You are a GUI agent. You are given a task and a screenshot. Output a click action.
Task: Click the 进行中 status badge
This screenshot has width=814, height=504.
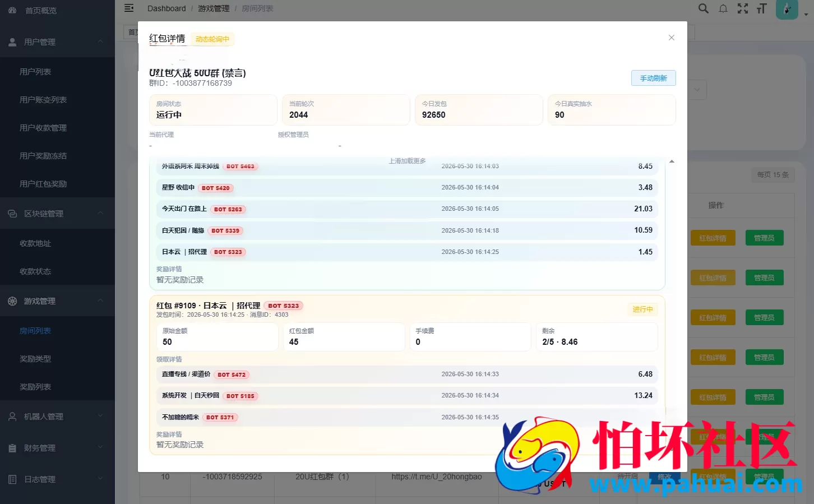tap(642, 309)
